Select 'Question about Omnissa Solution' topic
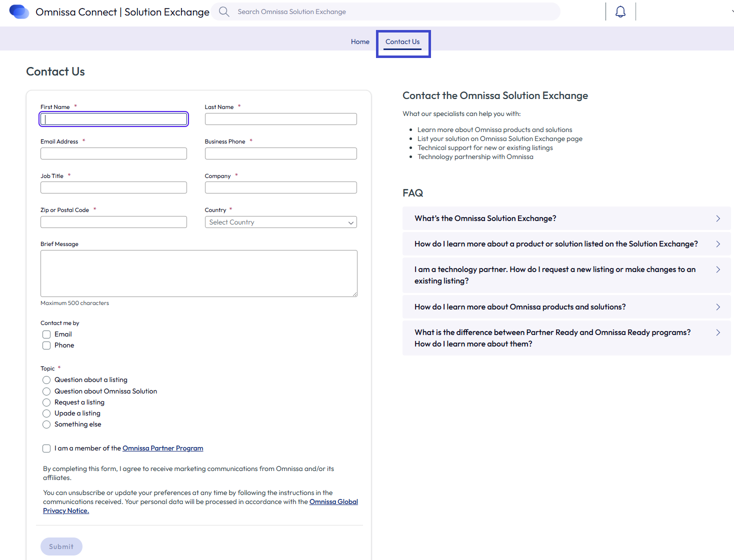Screen dimensions: 734x560 coord(46,391)
